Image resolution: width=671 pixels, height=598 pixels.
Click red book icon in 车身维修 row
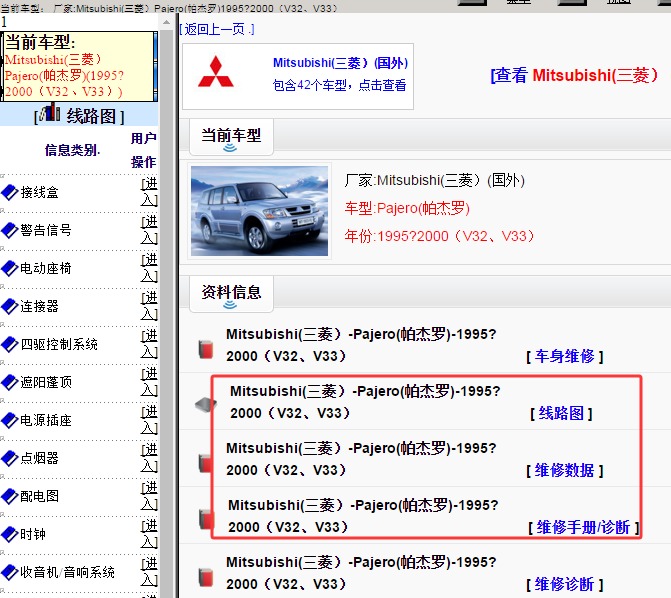pos(206,349)
